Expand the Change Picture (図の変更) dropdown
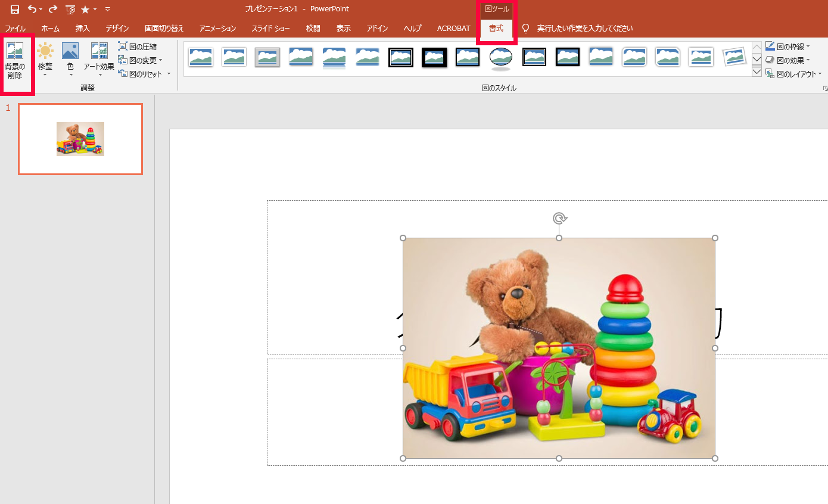The image size is (828, 504). click(160, 60)
